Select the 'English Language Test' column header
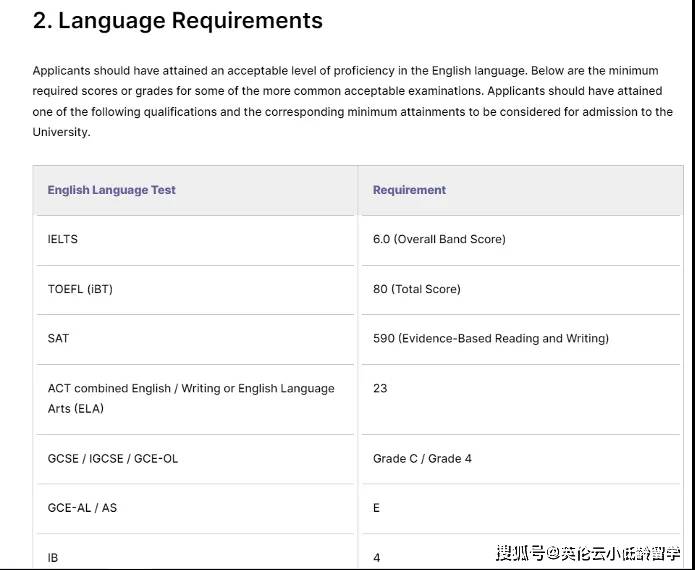Image resolution: width=695 pixels, height=570 pixels. pyautogui.click(x=195, y=191)
